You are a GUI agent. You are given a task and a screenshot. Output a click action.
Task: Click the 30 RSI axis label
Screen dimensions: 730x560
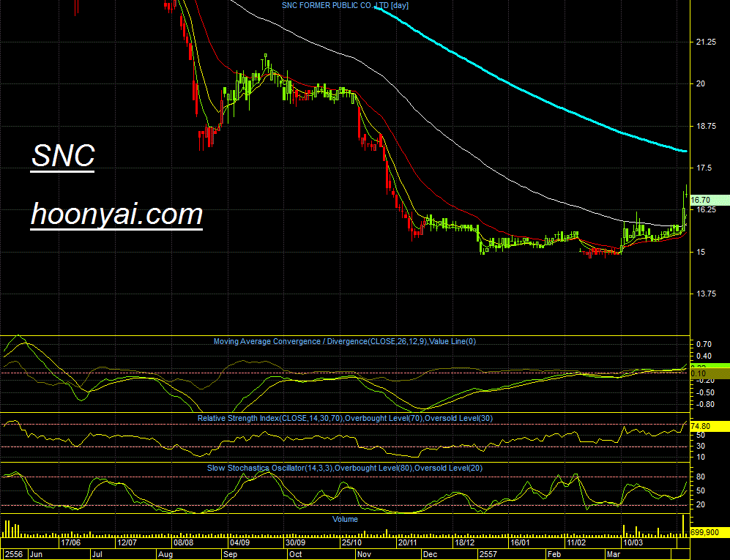click(x=701, y=447)
